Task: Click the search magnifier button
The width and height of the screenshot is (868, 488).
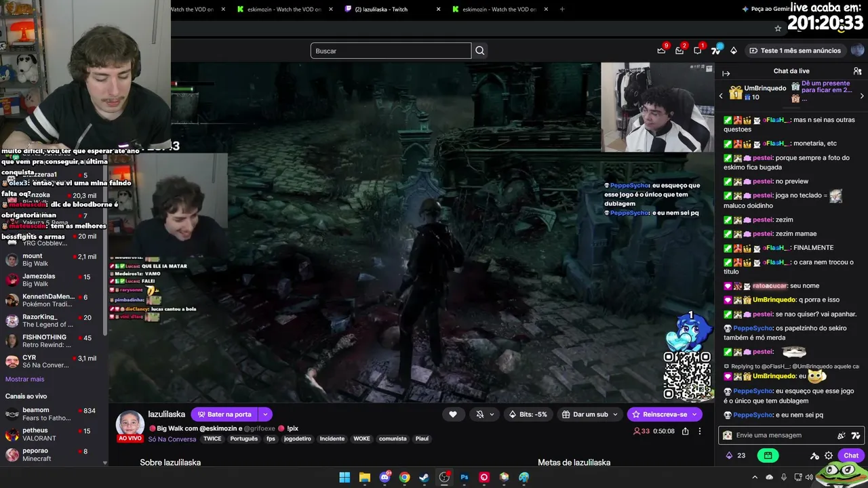Action: (x=479, y=50)
